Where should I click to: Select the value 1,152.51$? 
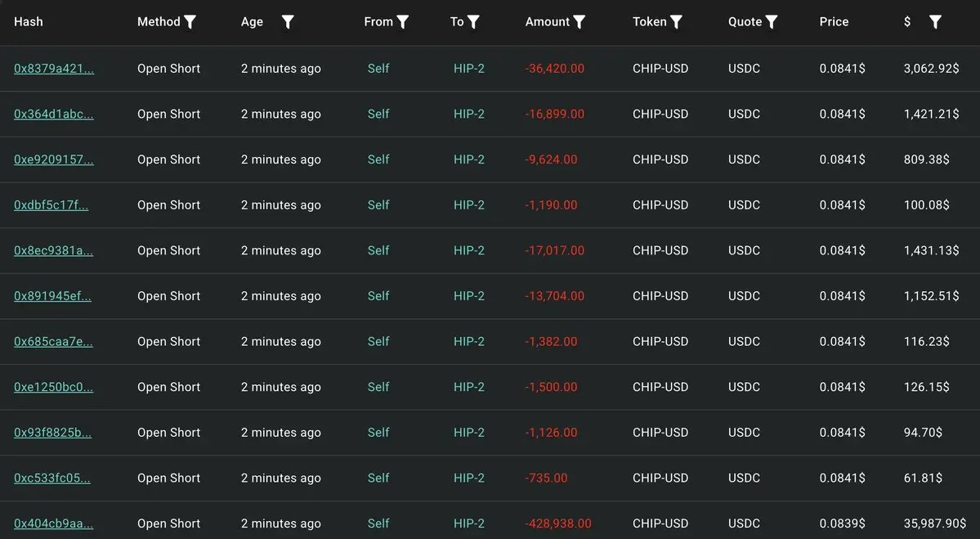pos(931,296)
